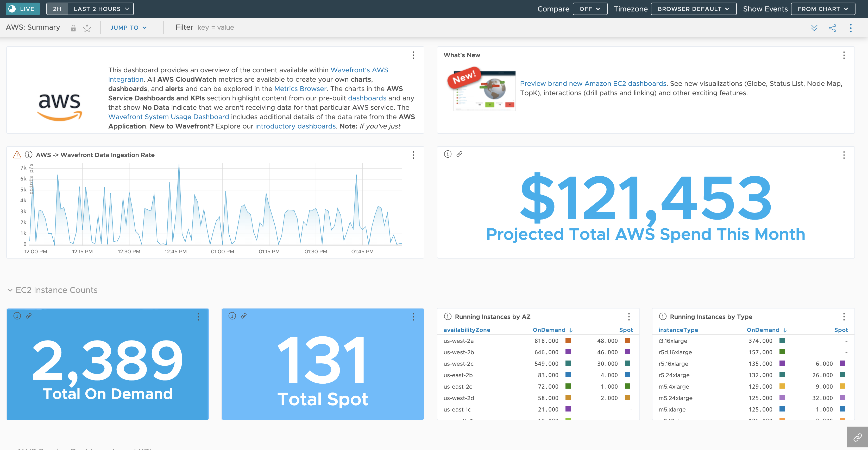Viewport: 868px width, 450px height.
Task: Click orange OnDemand swatch for us-west-2a
Action: click(568, 340)
